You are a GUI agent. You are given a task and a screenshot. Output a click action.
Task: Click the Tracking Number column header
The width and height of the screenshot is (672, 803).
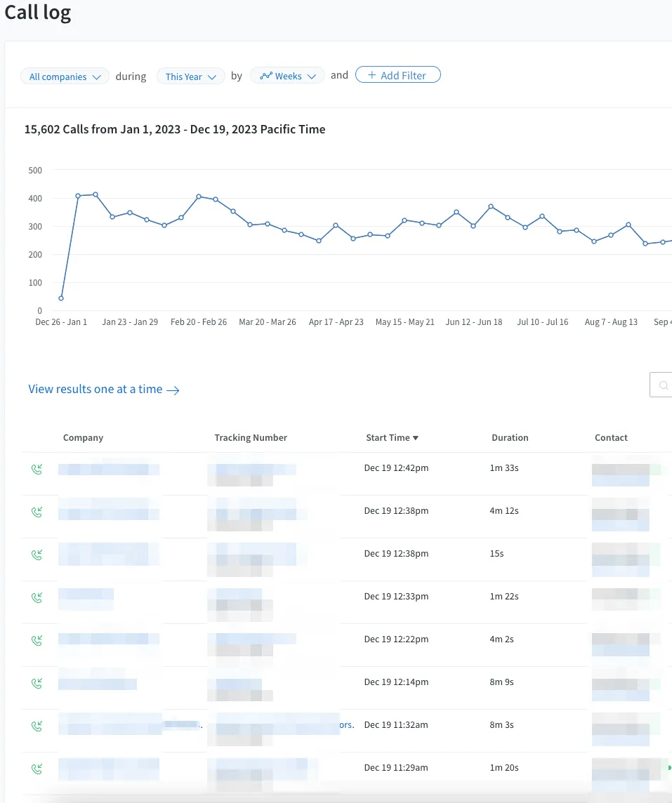click(251, 437)
